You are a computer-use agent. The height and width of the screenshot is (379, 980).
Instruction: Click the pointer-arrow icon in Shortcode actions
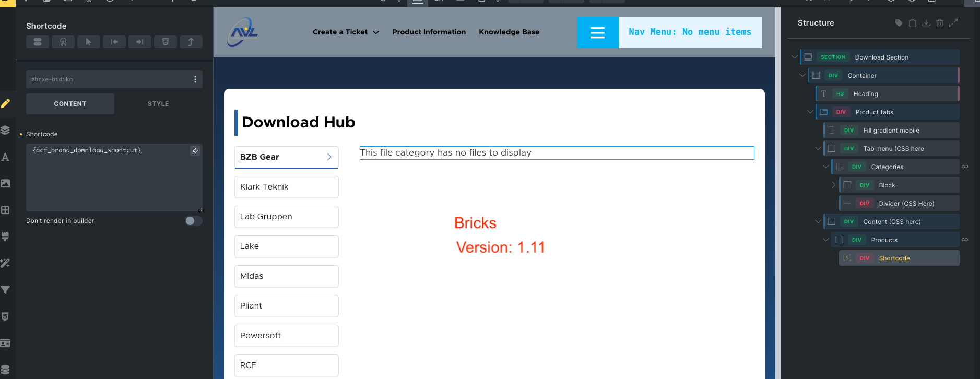click(x=89, y=42)
